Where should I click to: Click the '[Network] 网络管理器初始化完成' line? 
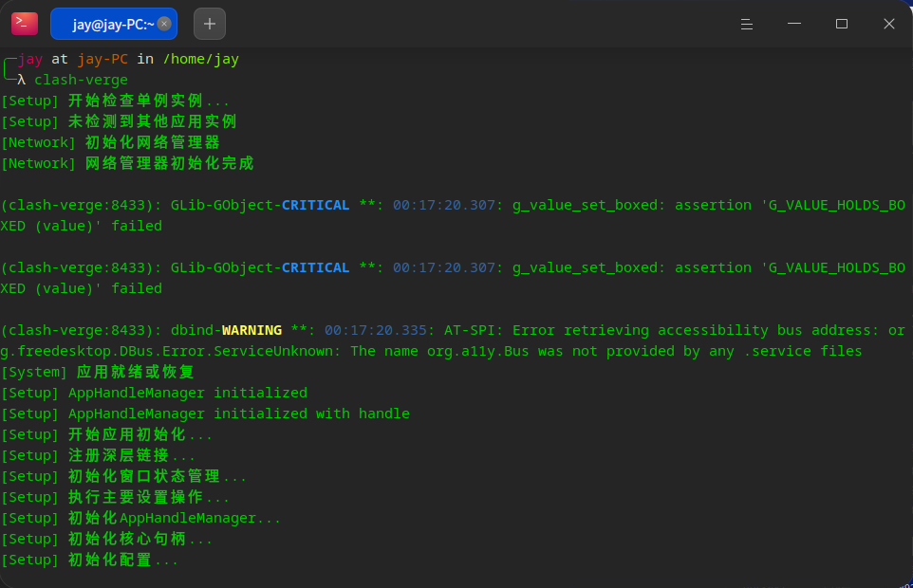pos(127,163)
